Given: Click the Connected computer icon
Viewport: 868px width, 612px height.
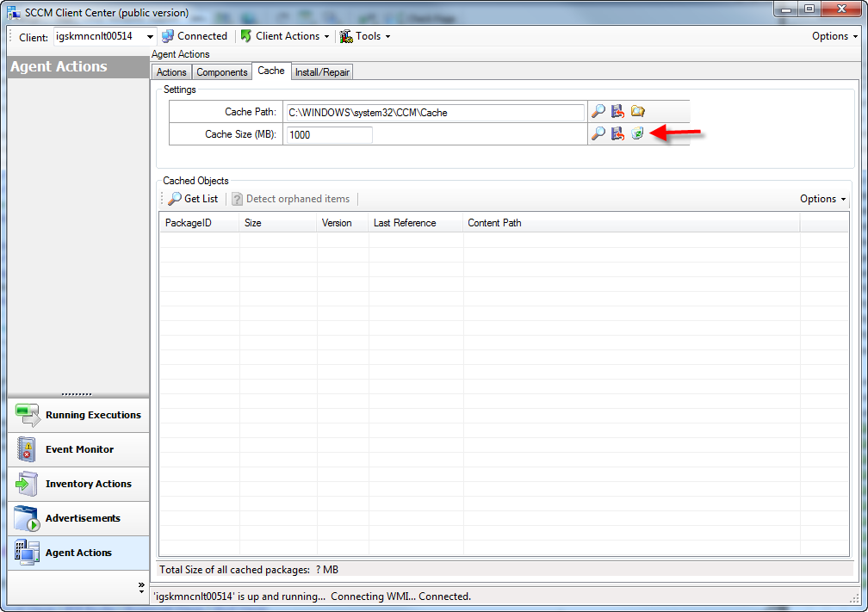Looking at the screenshot, I should coord(168,36).
